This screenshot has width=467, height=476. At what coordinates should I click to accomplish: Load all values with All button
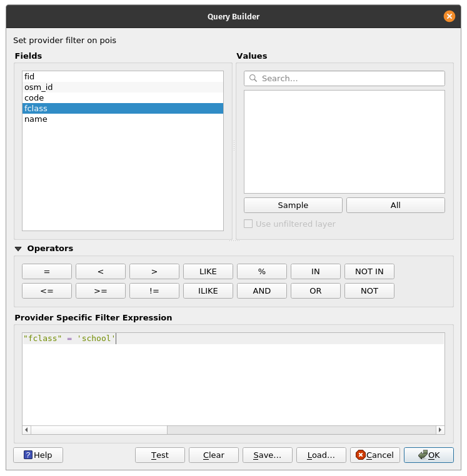point(395,206)
